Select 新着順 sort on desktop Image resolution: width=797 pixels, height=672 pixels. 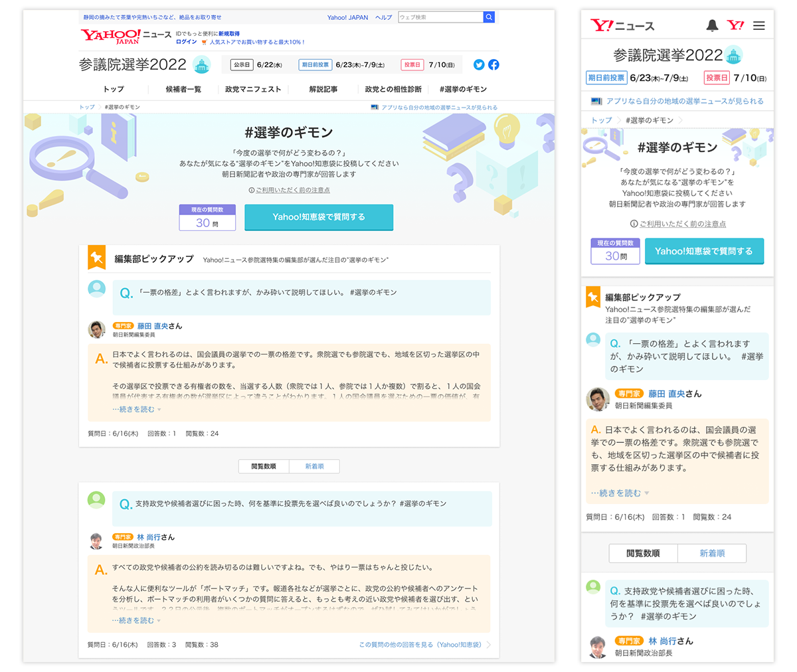[x=314, y=466]
